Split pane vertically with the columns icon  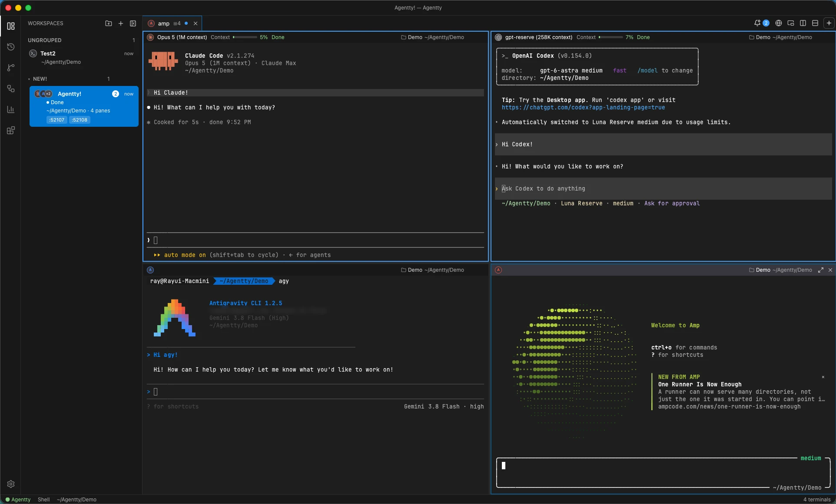pyautogui.click(x=803, y=23)
